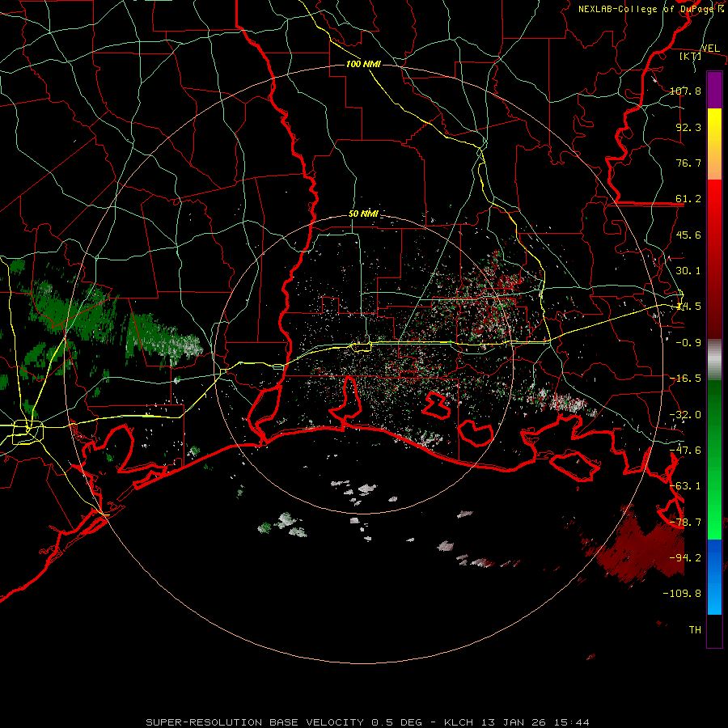Pick the yellow-orange segment of the color scale
This screenshot has height=728, width=728.
click(714, 144)
